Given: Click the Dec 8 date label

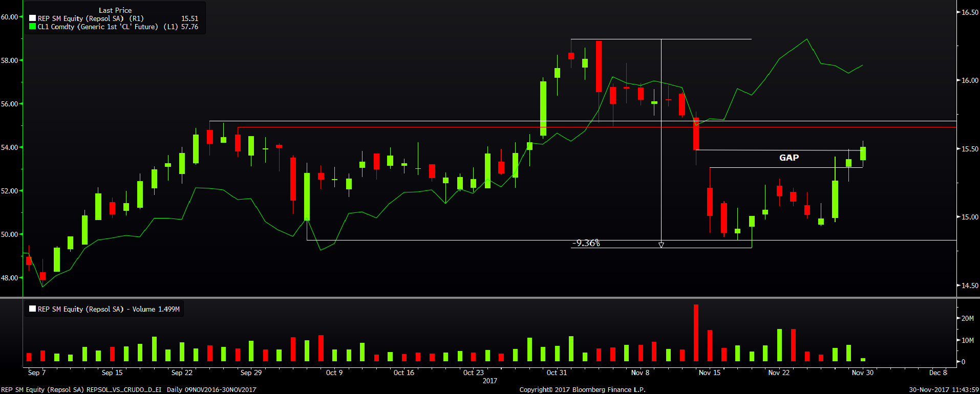Looking at the screenshot, I should pos(939,373).
